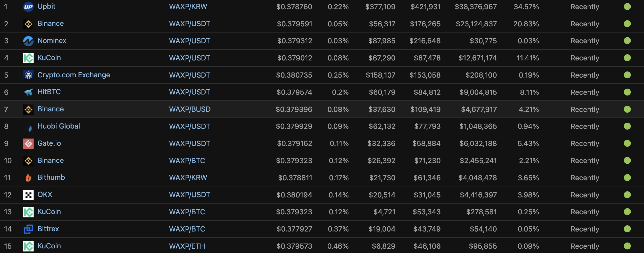The width and height of the screenshot is (644, 253).
Task: Select the volume value $23,124,837
Action: click(476, 24)
